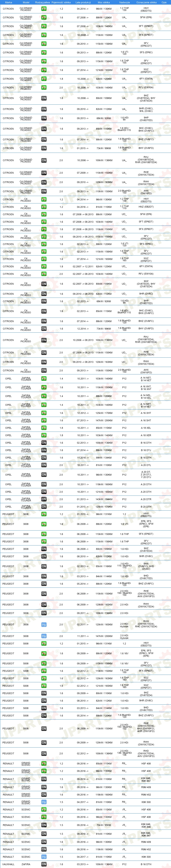Viewport: 171px width, 868px height.
Task: Click petrol icon in C4 Picasso RFJ (EW10A) row
Action: point(44,274)
